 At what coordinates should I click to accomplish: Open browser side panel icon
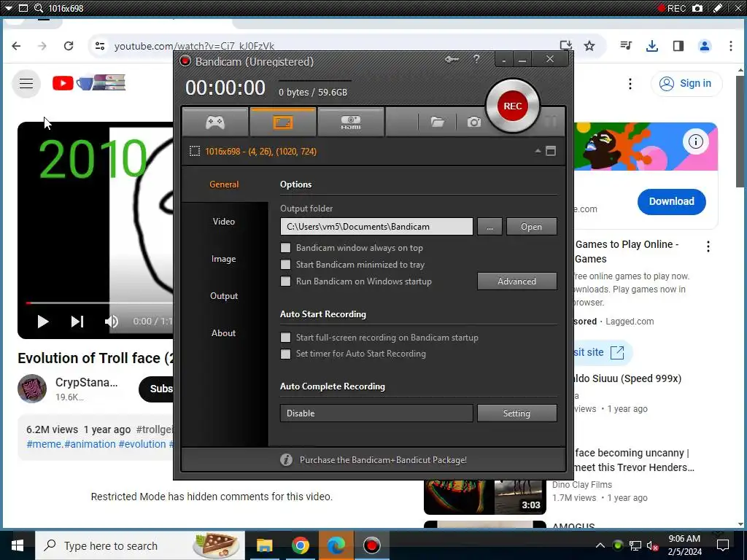(x=678, y=46)
